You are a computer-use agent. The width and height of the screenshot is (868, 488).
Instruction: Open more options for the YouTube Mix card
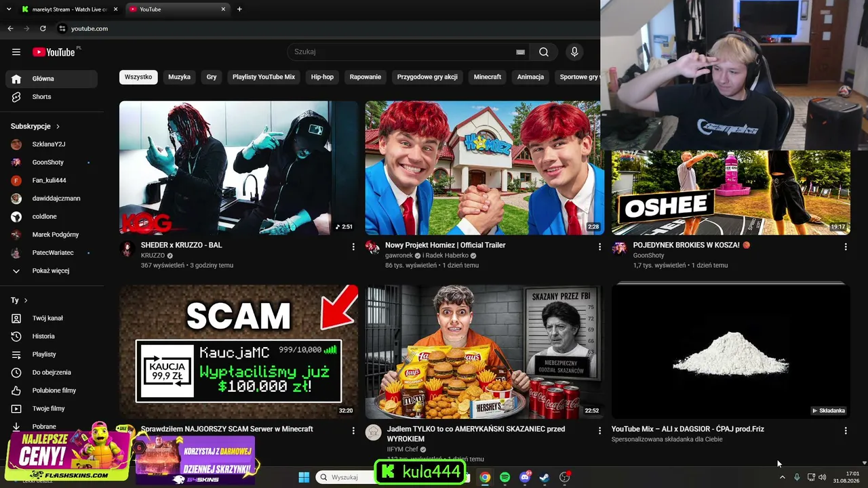(846, 430)
